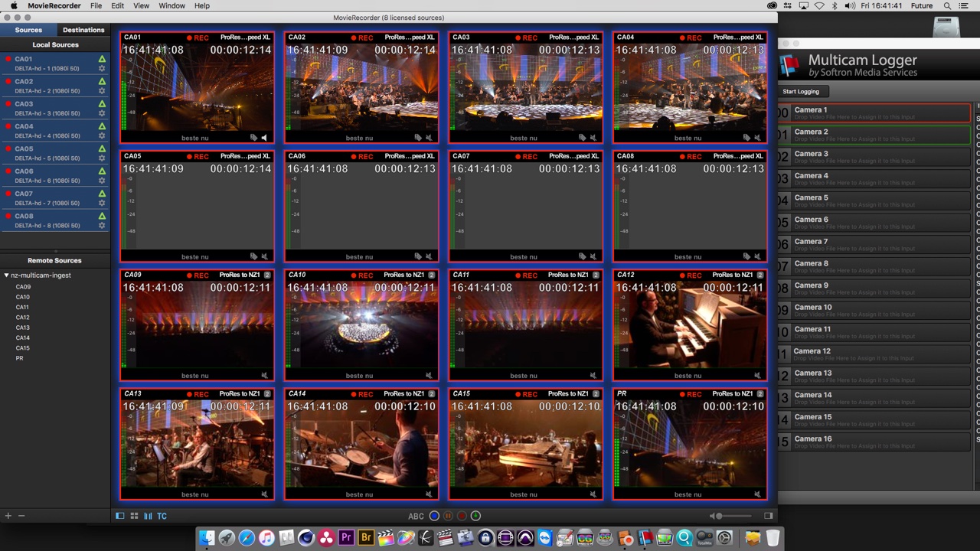Switch to the Destinations tab
This screenshot has height=551, width=980.
click(x=83, y=30)
